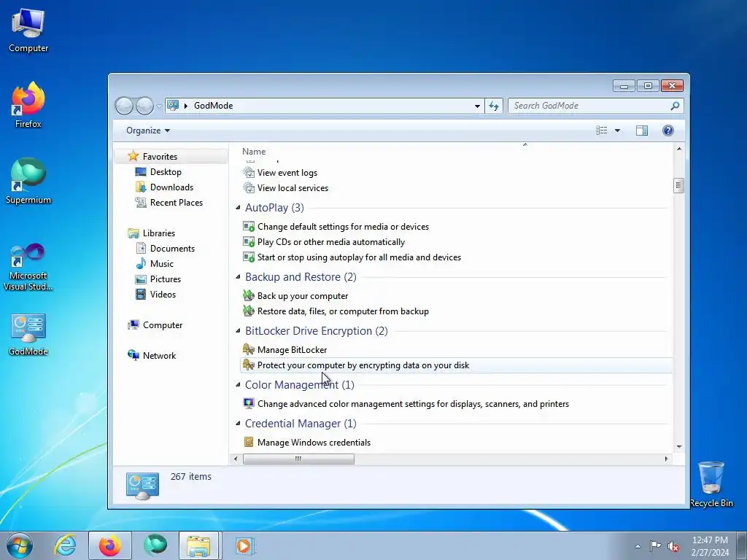Viewport: 747px width, 560px height.
Task: Select the Firefox desktop shortcut
Action: coord(28,105)
